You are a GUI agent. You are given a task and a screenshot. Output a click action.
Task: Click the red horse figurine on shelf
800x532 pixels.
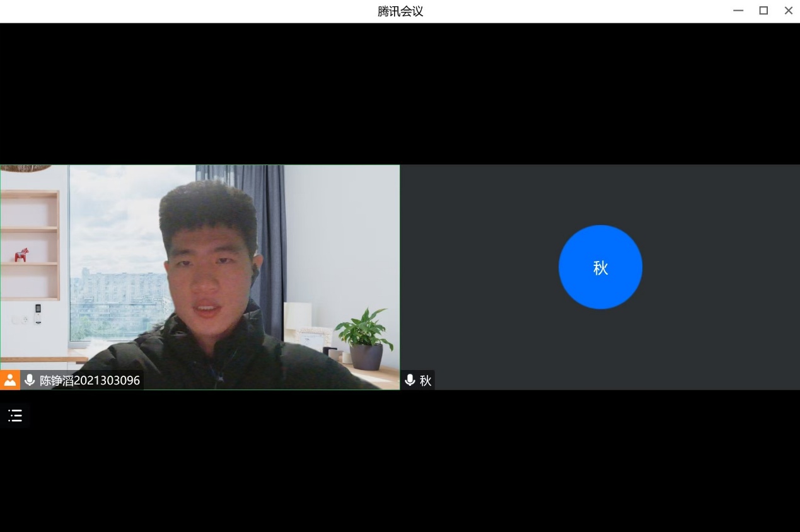point(21,255)
